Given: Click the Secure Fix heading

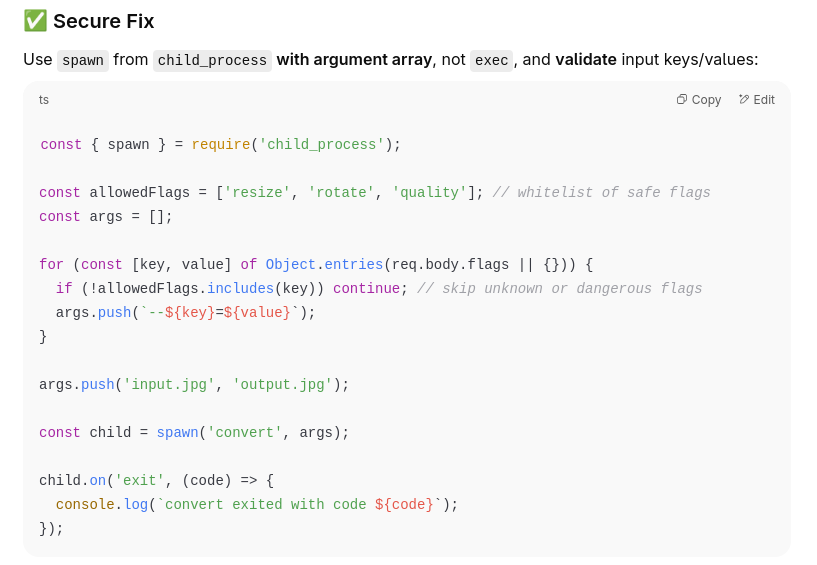Looking at the screenshot, I should point(104,21).
